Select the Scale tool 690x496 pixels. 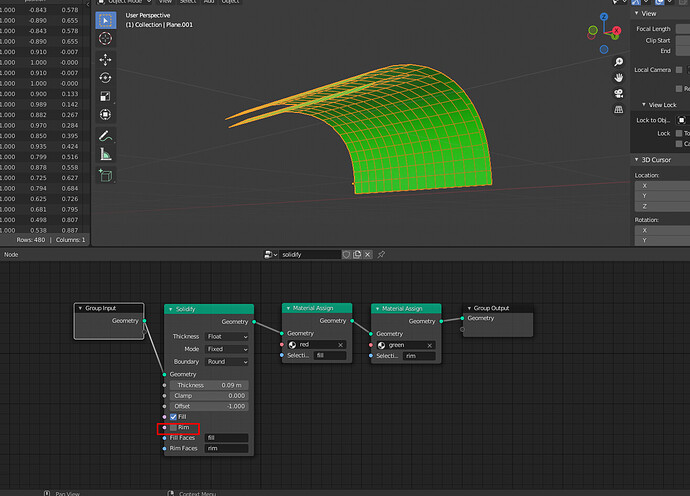(106, 96)
